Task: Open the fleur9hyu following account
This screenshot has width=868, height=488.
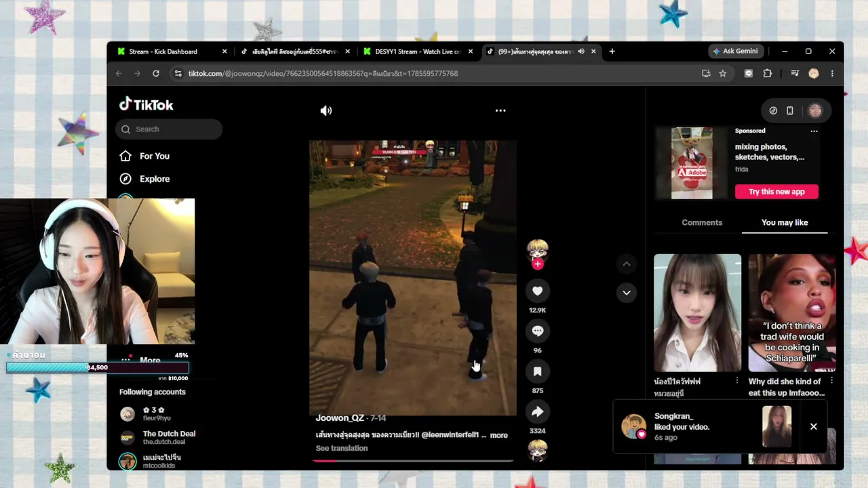Action: click(146, 414)
